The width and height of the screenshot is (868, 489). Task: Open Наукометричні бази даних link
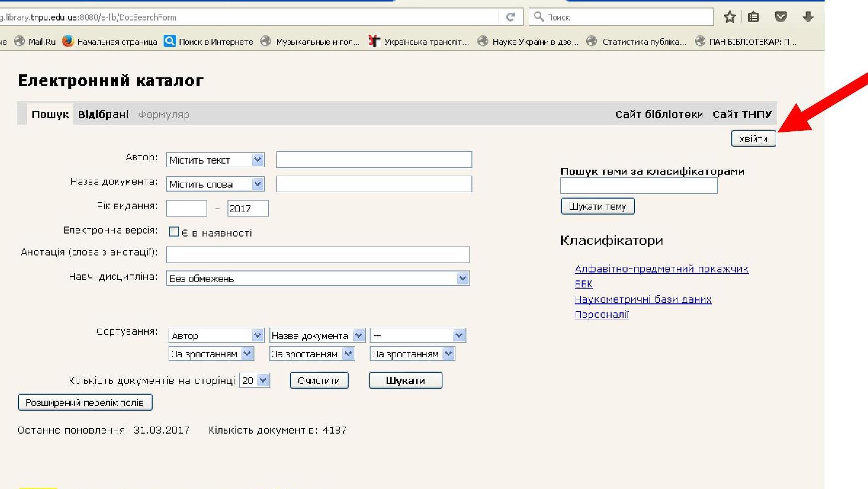(643, 299)
